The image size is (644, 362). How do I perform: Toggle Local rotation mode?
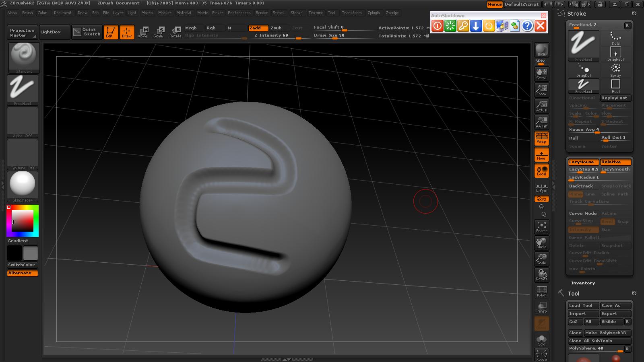[541, 171]
